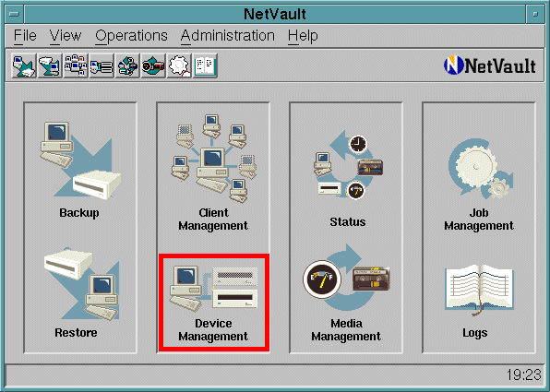Click the 19:23 clock in status bar
Screen dimensions: 550x392
pyautogui.click(x=523, y=374)
